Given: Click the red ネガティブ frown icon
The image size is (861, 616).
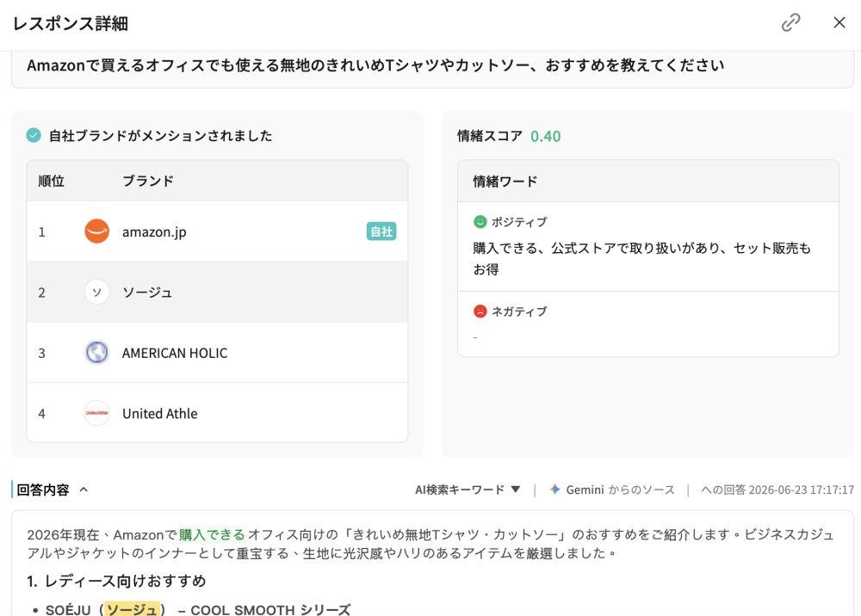Looking at the screenshot, I should pyautogui.click(x=480, y=311).
